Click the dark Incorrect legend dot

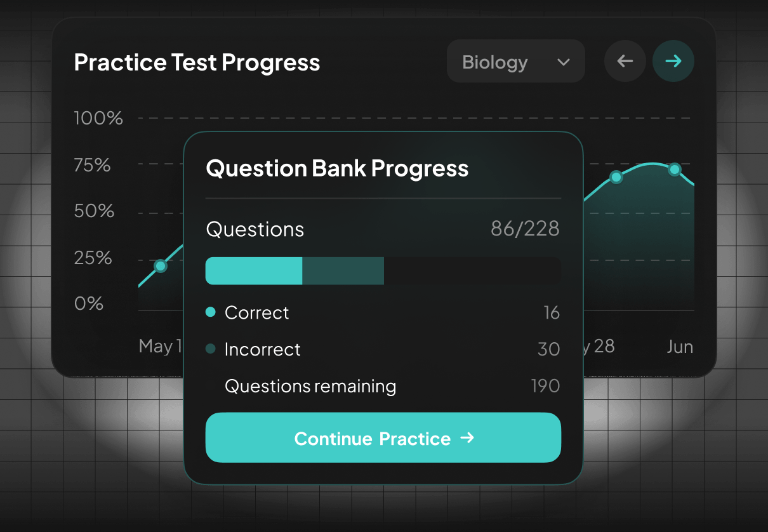click(x=211, y=349)
